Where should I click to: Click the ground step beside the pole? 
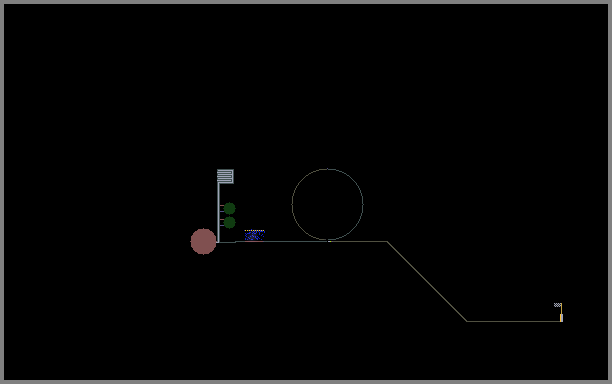(227, 242)
